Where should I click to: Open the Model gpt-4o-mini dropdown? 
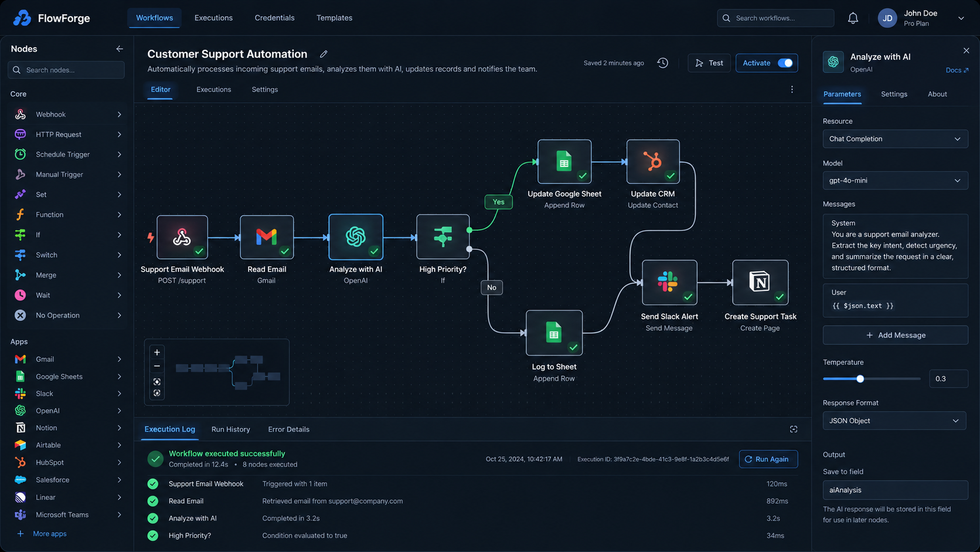pos(895,181)
